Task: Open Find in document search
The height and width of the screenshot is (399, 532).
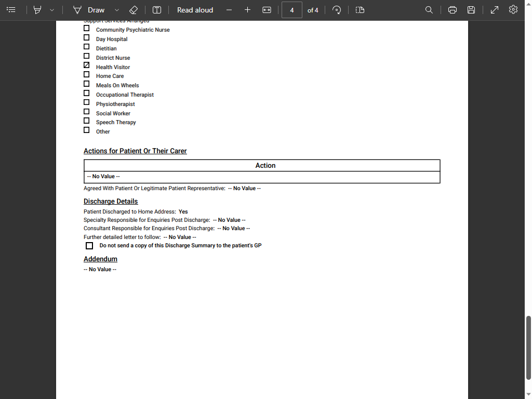Action: (429, 10)
